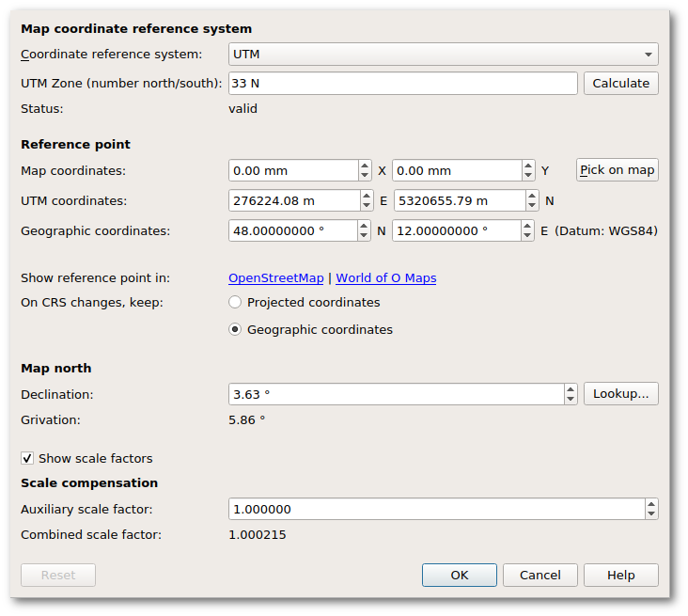
Task: Decrease the Auxiliary scale factor
Action: point(651,513)
